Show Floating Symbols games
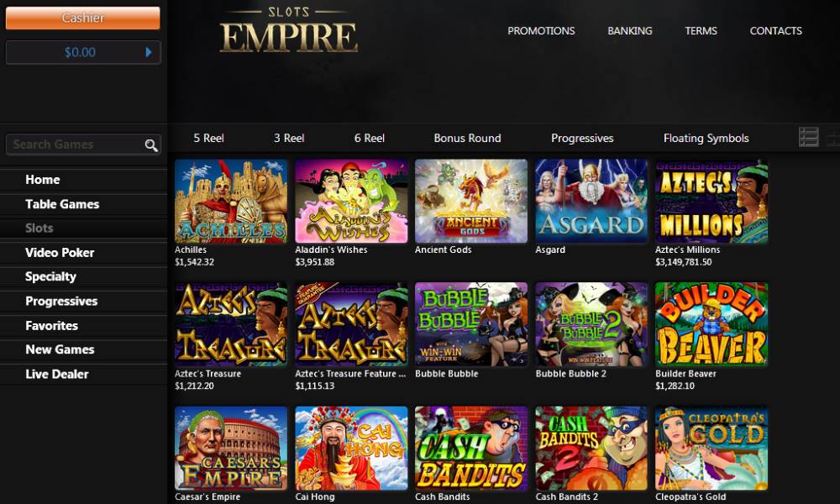This screenshot has width=840, height=504. 706,139
